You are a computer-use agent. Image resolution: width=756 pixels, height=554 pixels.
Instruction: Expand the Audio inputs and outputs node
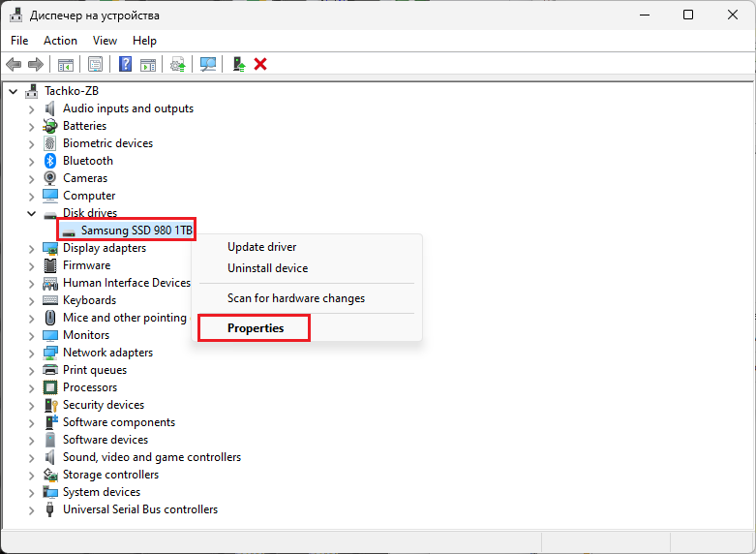click(31, 108)
